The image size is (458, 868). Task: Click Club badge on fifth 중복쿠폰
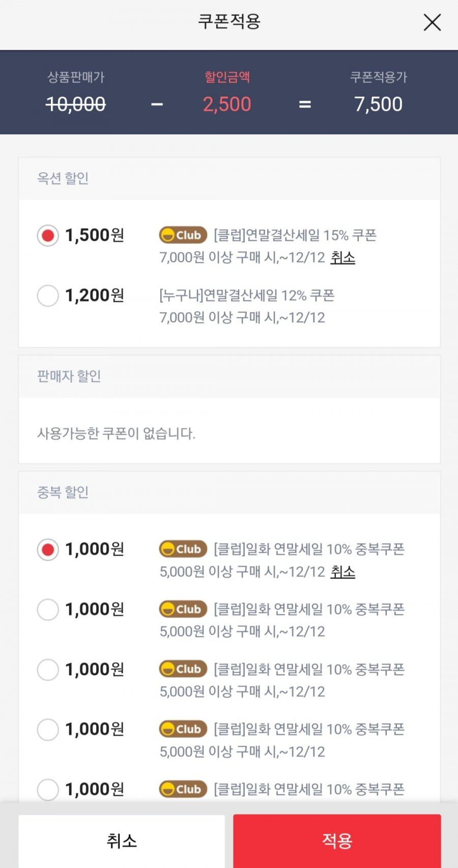point(183,789)
